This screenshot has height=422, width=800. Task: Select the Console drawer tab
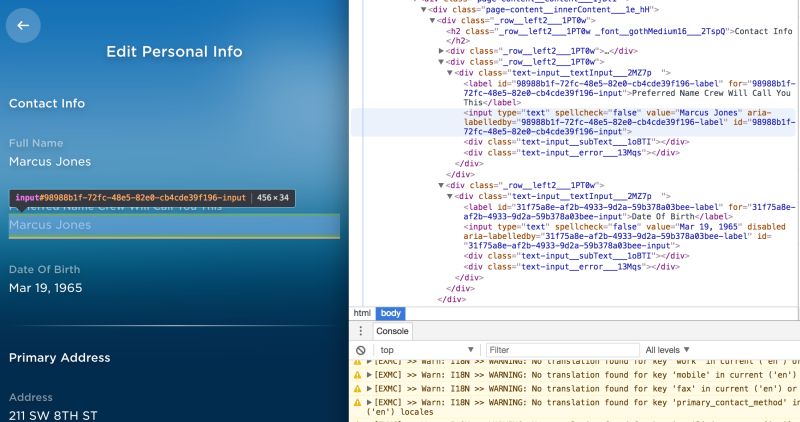pos(392,331)
